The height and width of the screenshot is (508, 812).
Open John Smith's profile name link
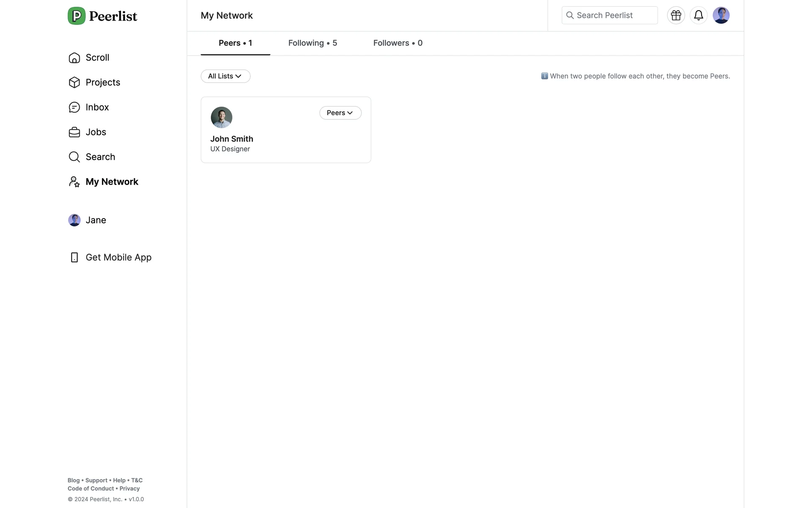(232, 139)
